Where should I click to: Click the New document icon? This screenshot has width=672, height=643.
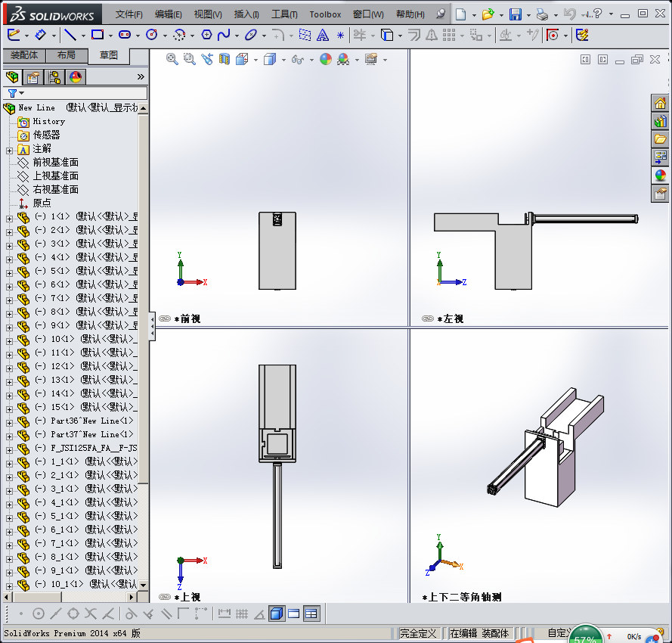click(x=460, y=14)
